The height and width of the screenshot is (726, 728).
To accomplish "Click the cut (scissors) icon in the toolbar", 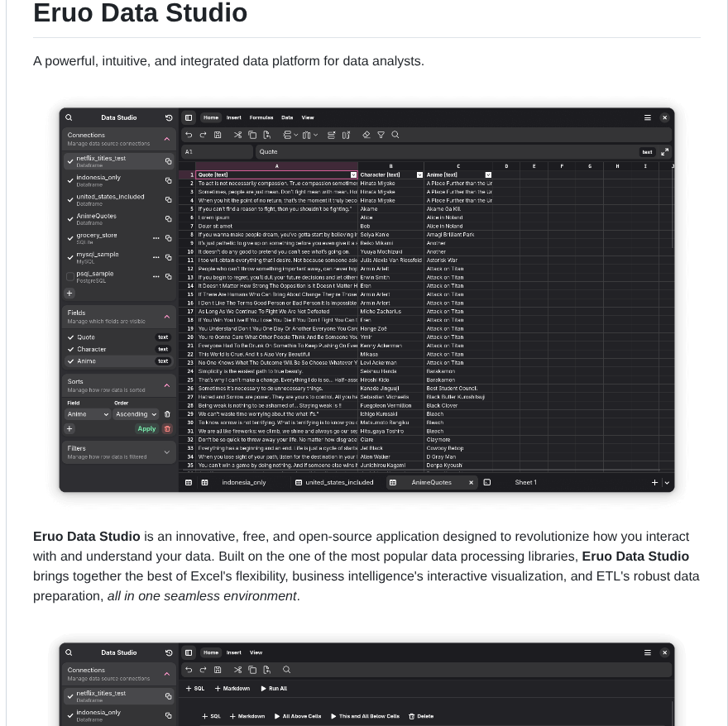I will pyautogui.click(x=237, y=135).
